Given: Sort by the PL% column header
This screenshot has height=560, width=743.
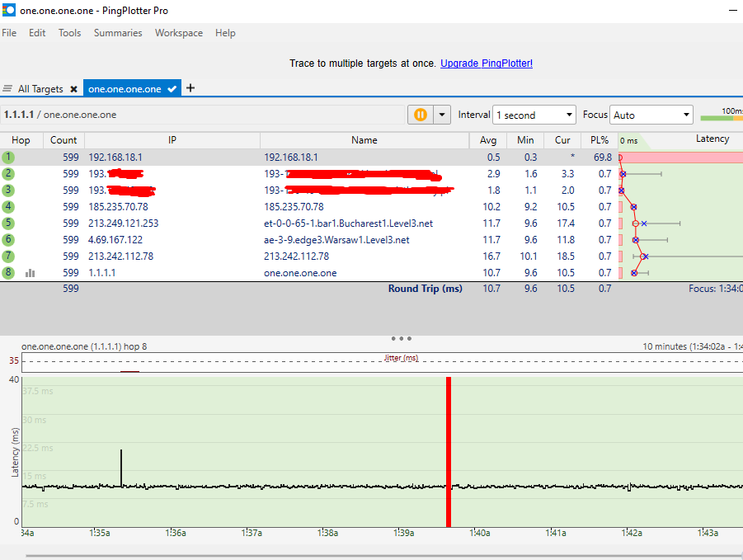Looking at the screenshot, I should (600, 140).
